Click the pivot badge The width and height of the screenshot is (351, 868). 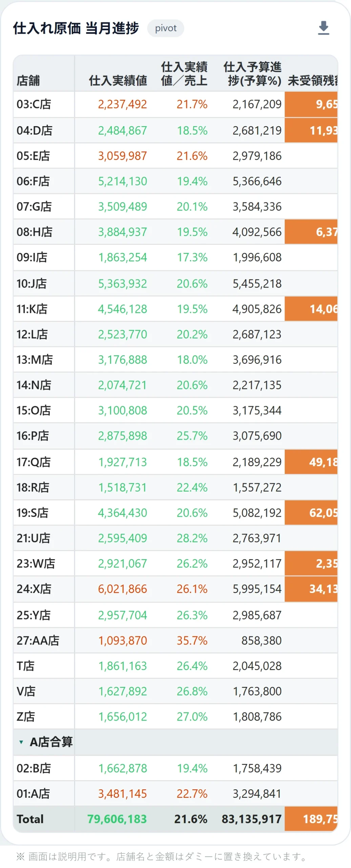click(166, 28)
